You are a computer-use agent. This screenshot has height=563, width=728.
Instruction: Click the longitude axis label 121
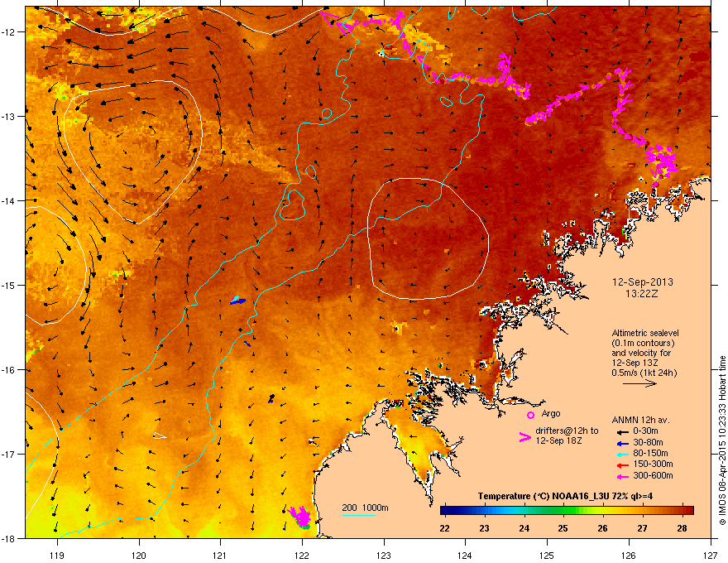pos(220,555)
